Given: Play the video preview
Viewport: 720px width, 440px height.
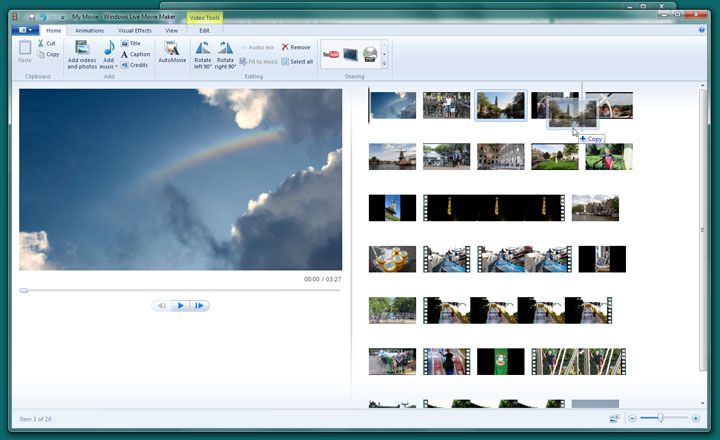Looking at the screenshot, I should pos(181,306).
